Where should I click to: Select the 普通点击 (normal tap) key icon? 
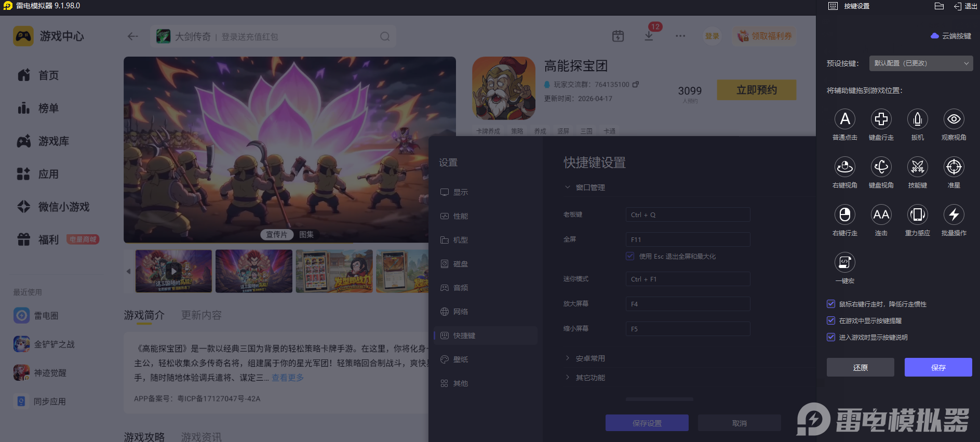tap(845, 119)
